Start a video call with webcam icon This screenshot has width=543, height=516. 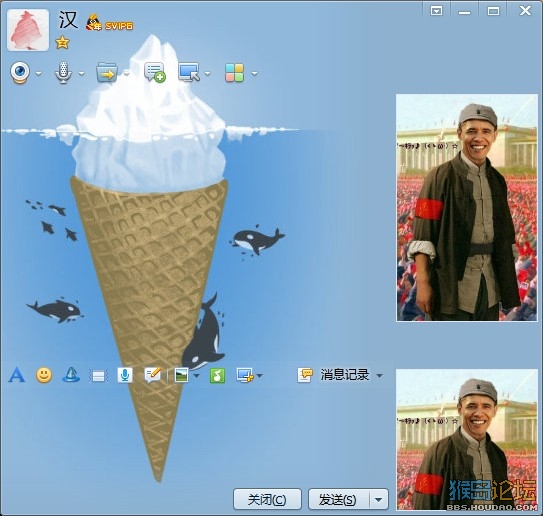(x=20, y=73)
